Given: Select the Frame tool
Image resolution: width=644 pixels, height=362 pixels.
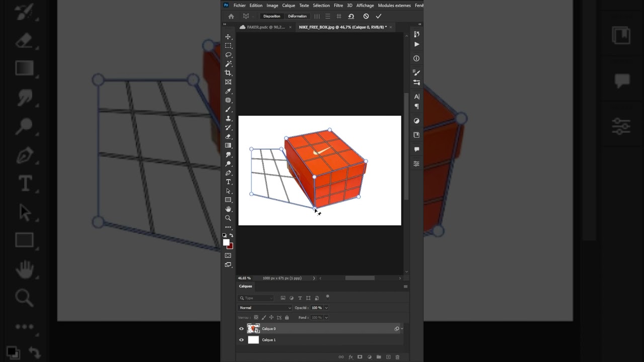Looking at the screenshot, I should [x=228, y=82].
